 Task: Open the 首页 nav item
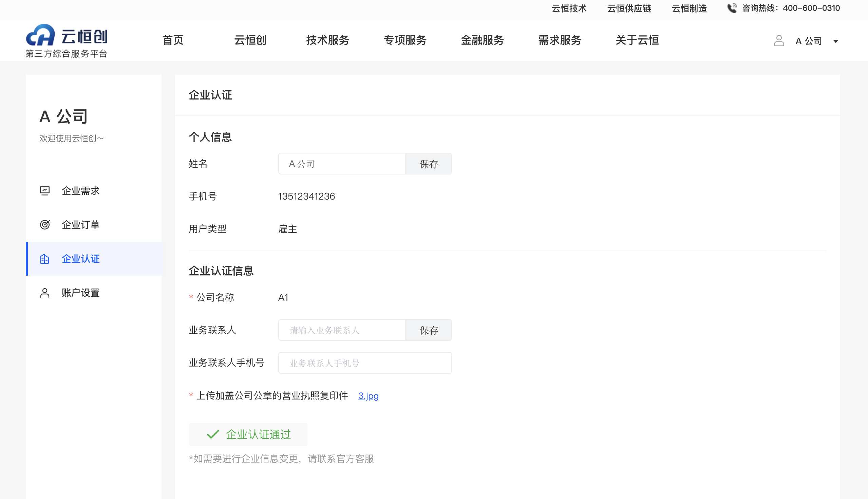click(173, 40)
